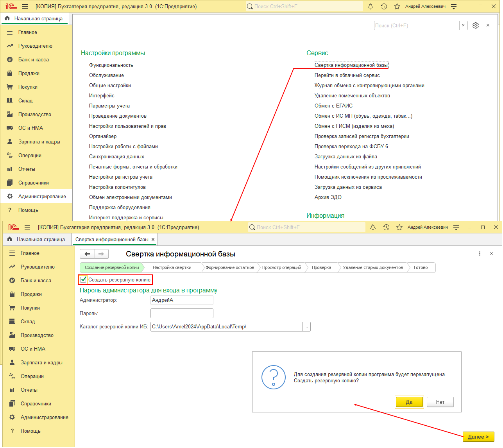This screenshot has width=503, height=448.
Task: Open history clock icon in upper window
Action: tap(384, 7)
